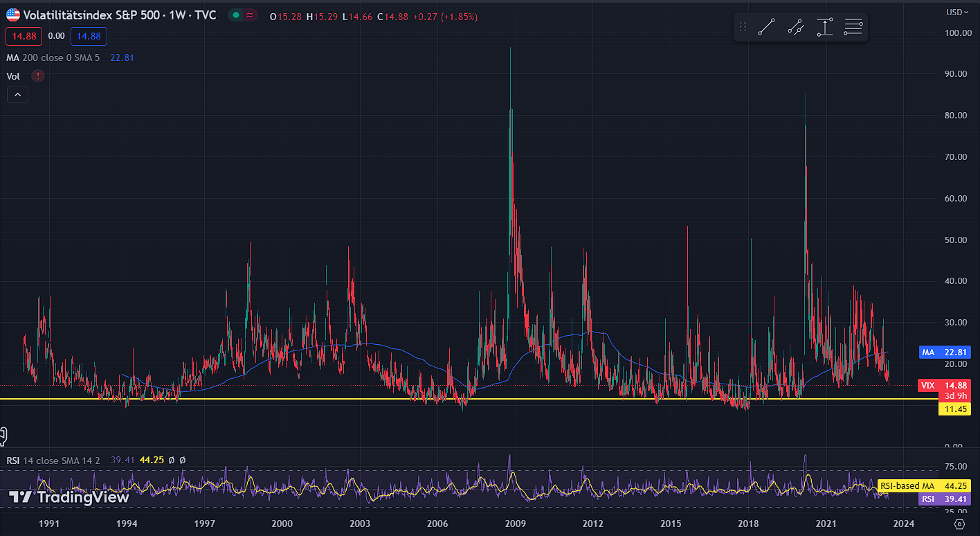Open the USD currency dropdown
This screenshot has width=980, height=536.
958,12
